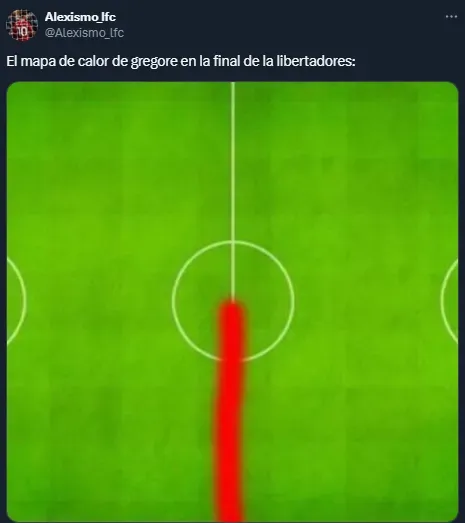Screen dimensions: 465x523
Task: Click the white halfway line above the center circle
Action: point(233,162)
